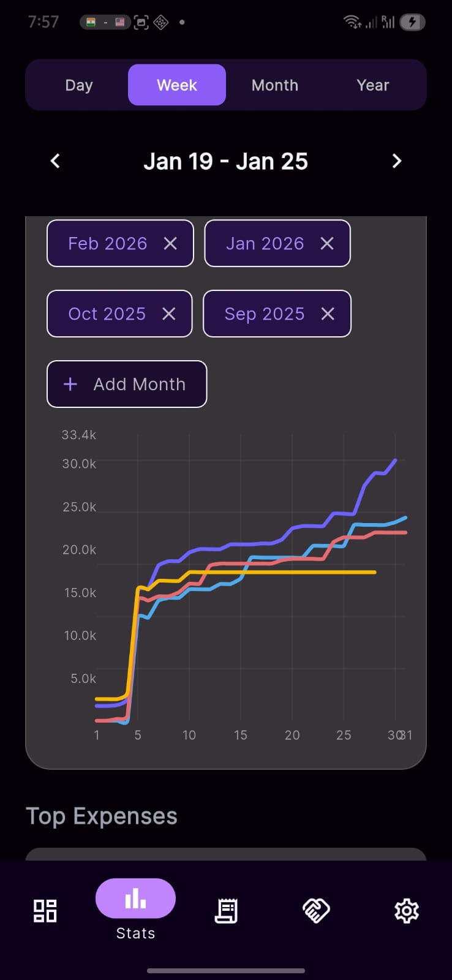Image resolution: width=452 pixels, height=980 pixels.
Task: Tap the Top Expenses heading
Action: point(102,816)
